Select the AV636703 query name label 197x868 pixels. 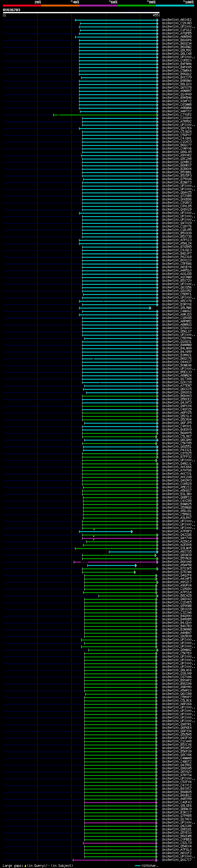(11, 10)
